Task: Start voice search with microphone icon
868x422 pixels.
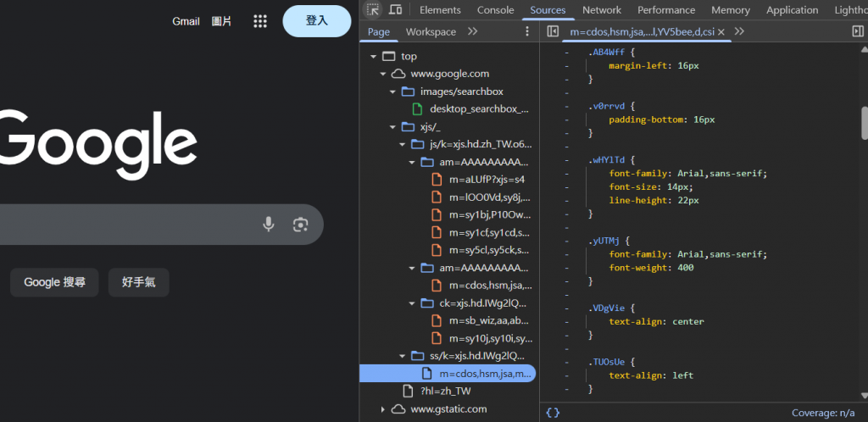Action: pos(269,225)
